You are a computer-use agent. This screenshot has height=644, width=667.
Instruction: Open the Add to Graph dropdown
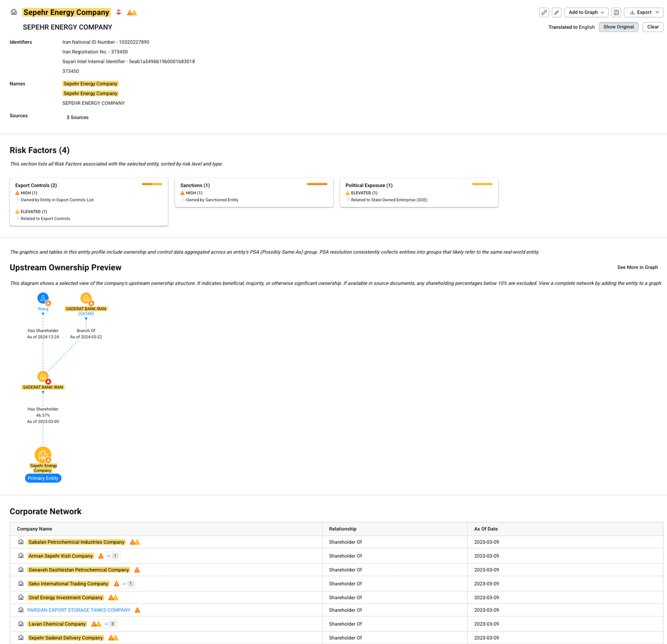point(586,13)
